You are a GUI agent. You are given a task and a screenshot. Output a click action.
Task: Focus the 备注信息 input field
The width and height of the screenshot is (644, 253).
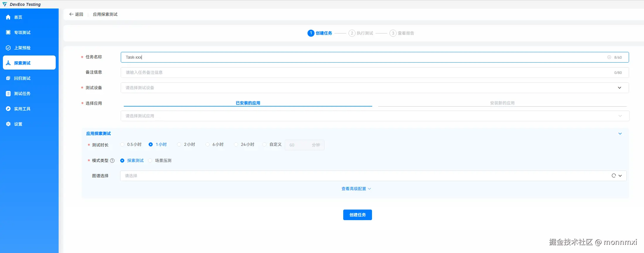pos(375,72)
